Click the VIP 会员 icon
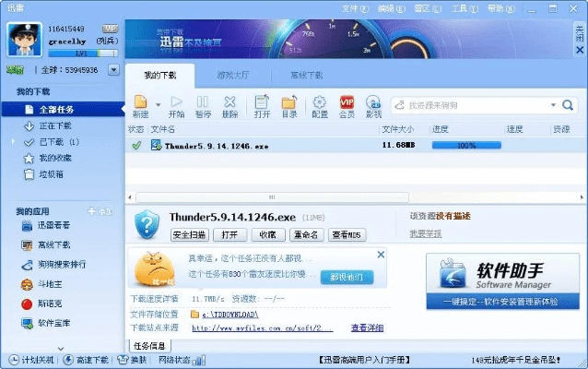 (347, 101)
